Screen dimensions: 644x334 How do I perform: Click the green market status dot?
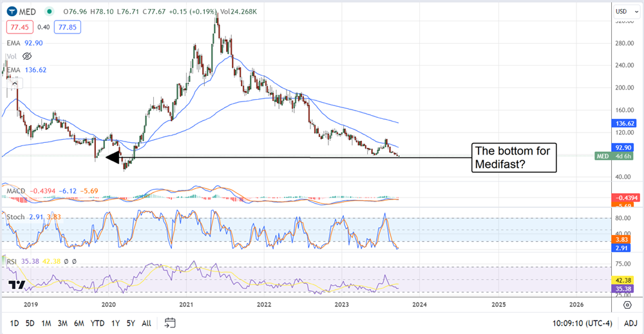(50, 12)
